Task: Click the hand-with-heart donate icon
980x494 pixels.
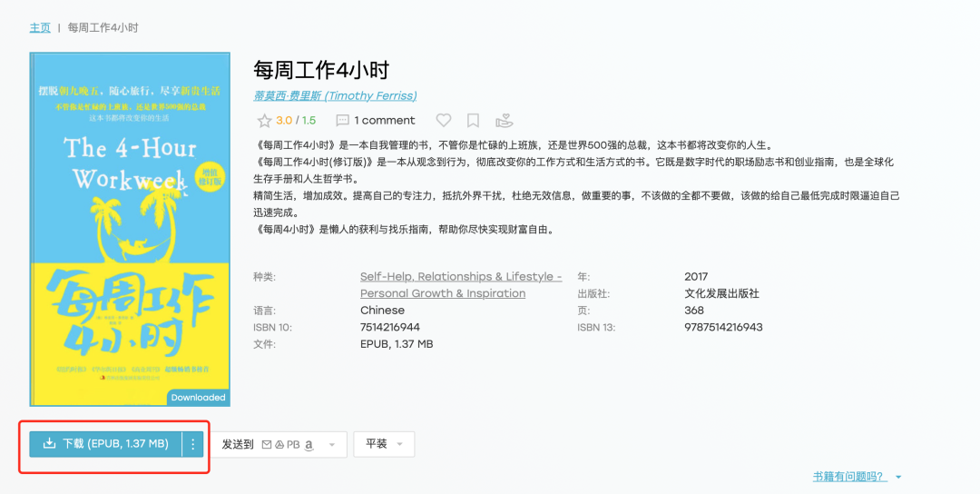Action: (x=504, y=120)
